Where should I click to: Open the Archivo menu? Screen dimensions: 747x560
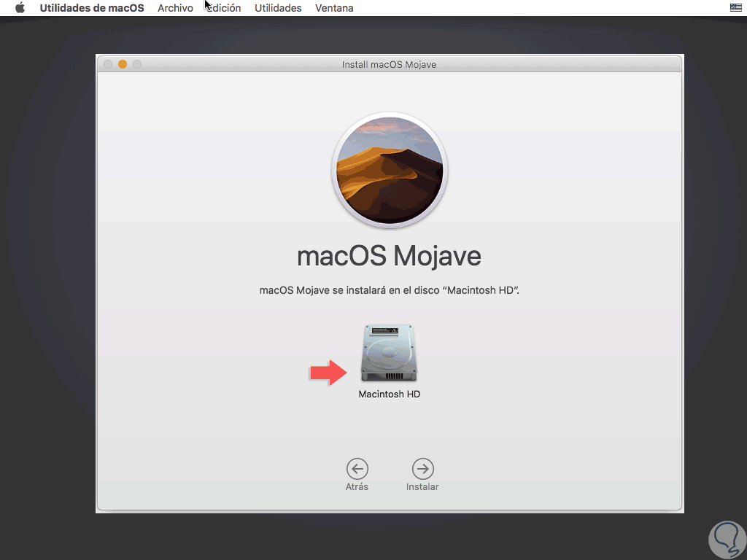[x=175, y=8]
